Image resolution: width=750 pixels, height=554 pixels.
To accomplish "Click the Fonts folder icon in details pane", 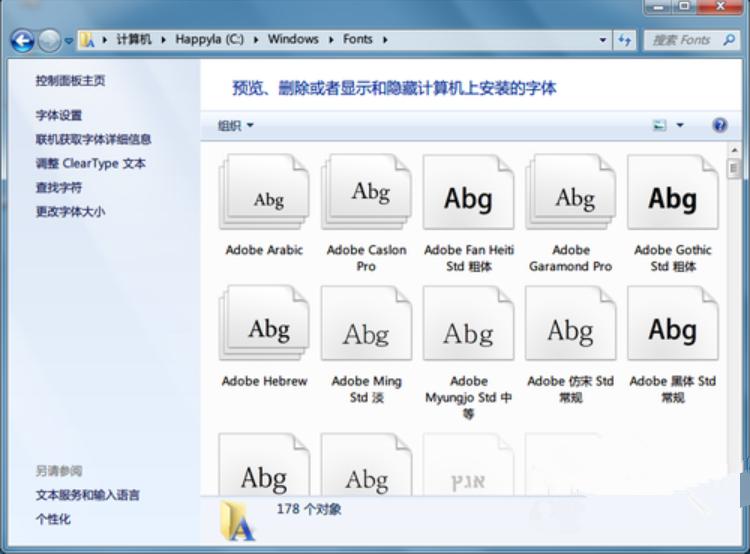I will 237,521.
